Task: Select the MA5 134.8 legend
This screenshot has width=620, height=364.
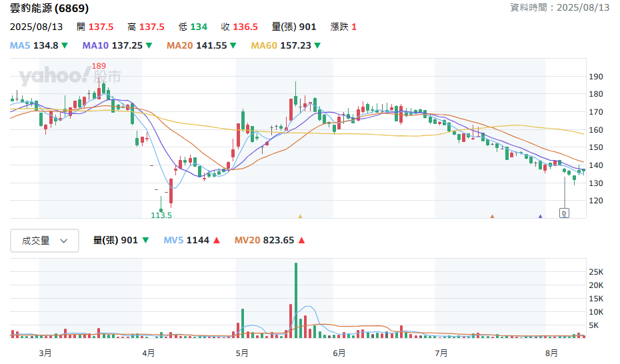Action: pos(39,45)
